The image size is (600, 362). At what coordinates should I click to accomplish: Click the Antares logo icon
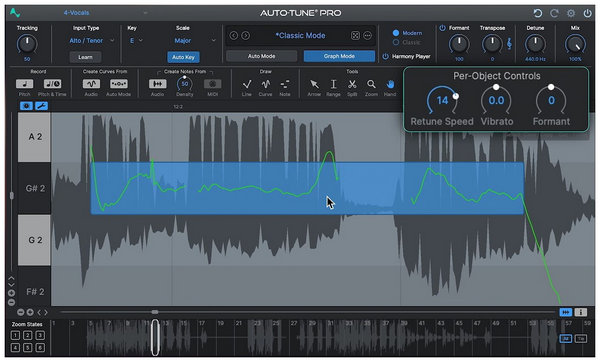pos(15,13)
